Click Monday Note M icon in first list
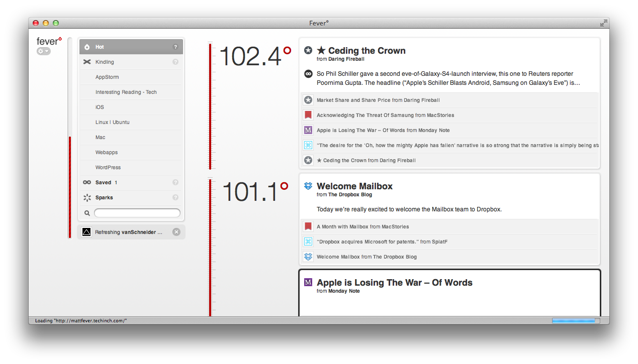This screenshot has width=638, height=364. [308, 130]
